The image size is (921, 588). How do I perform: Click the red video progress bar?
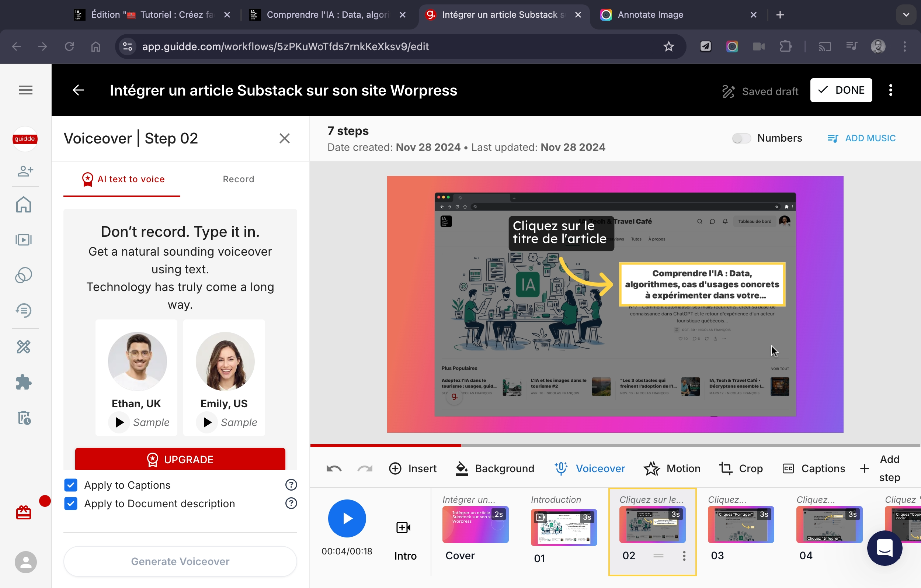(386, 445)
